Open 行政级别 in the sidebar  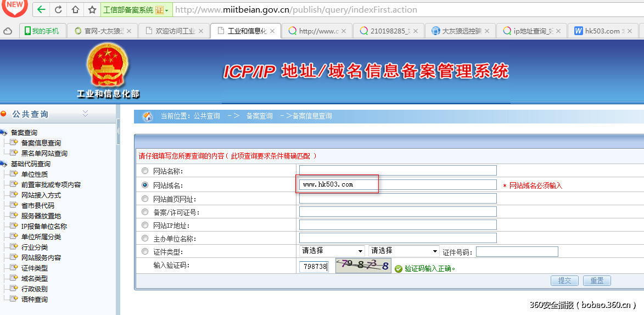(x=35, y=289)
